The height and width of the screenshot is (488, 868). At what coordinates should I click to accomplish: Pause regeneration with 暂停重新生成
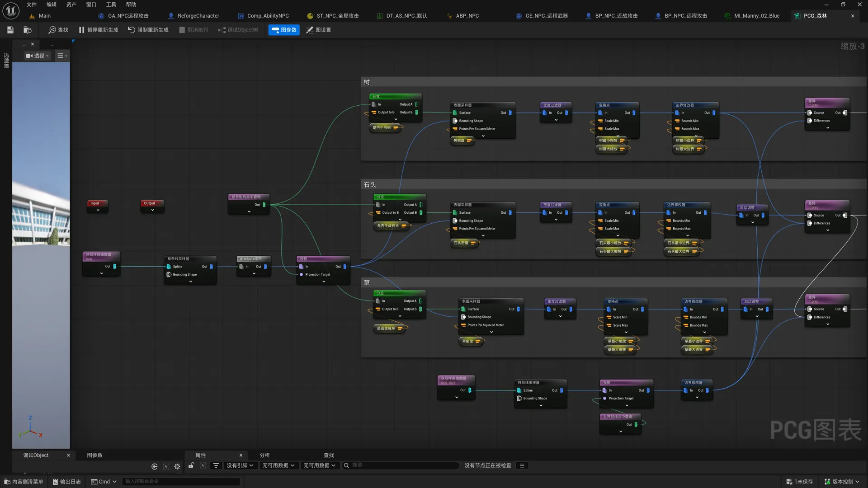point(98,30)
